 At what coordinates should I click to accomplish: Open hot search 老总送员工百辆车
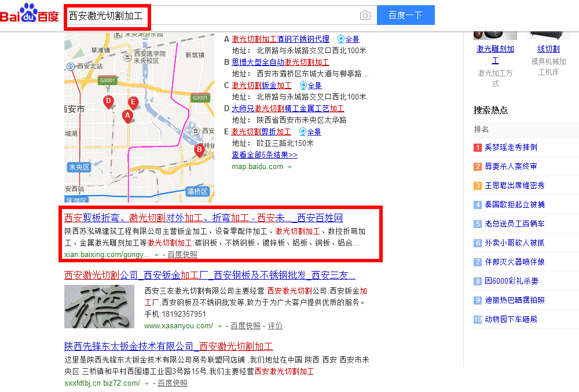click(515, 224)
